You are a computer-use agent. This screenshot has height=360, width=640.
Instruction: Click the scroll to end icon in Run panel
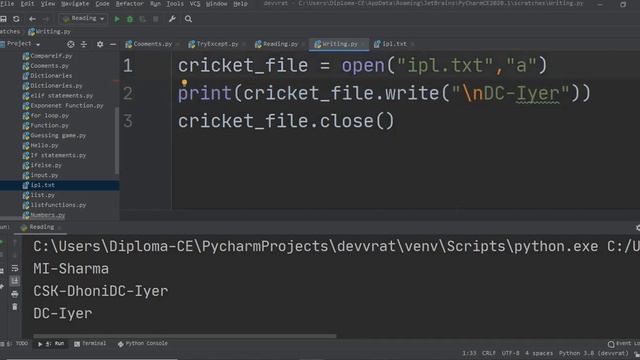pos(15,281)
